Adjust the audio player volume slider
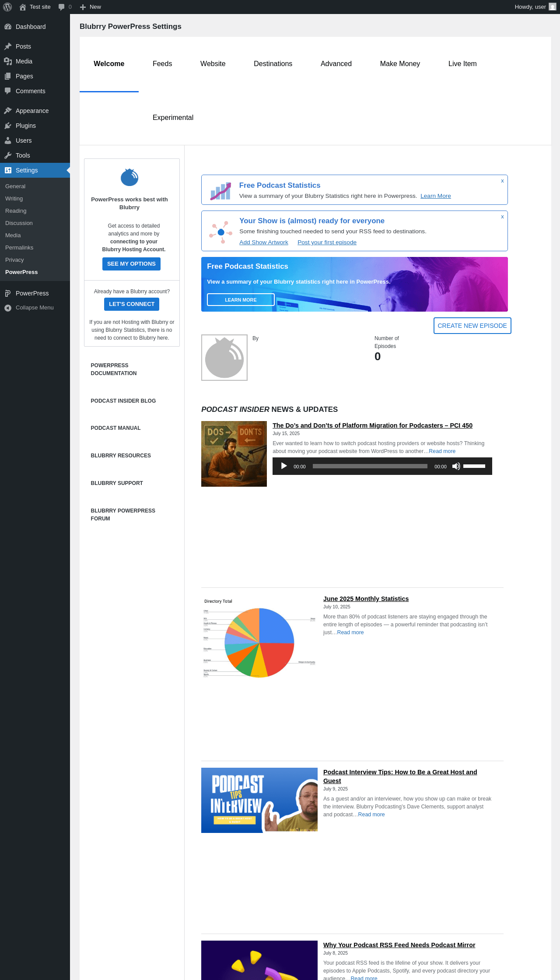This screenshot has width=560, height=980. 474,466
